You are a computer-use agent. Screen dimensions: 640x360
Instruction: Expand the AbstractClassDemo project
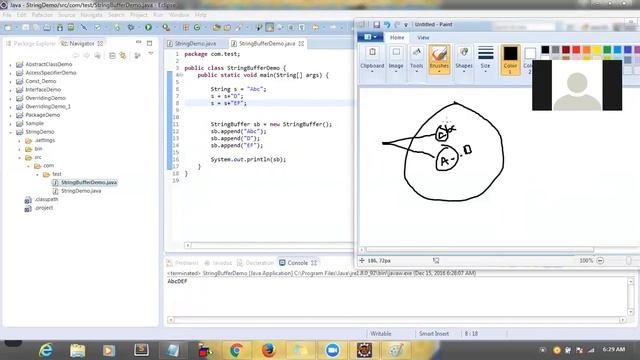pyautogui.click(x=11, y=64)
